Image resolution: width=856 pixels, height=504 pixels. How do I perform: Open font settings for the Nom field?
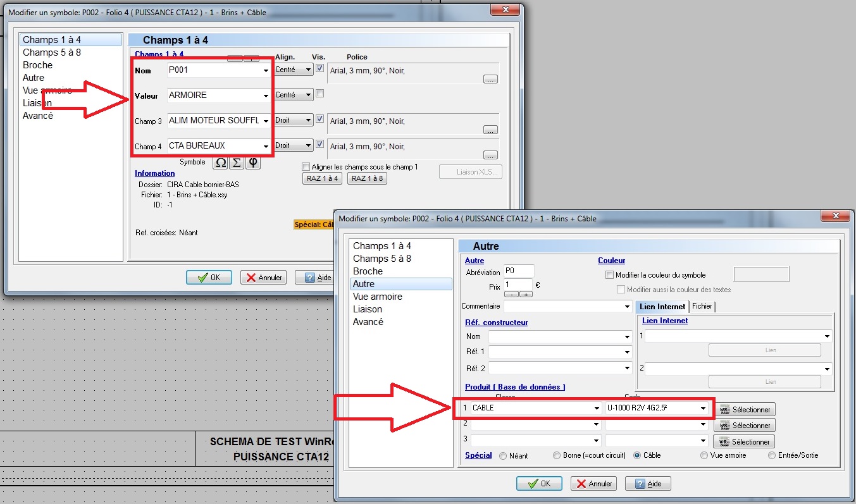coord(490,79)
